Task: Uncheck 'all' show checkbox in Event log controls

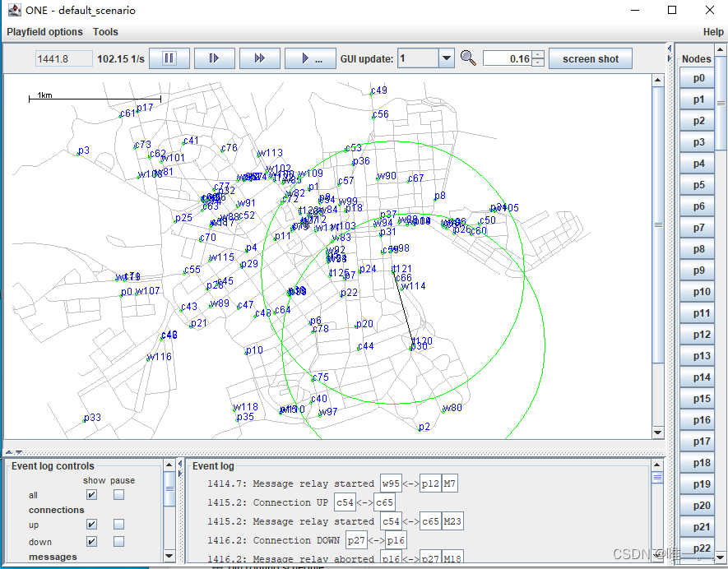Action: point(91,495)
